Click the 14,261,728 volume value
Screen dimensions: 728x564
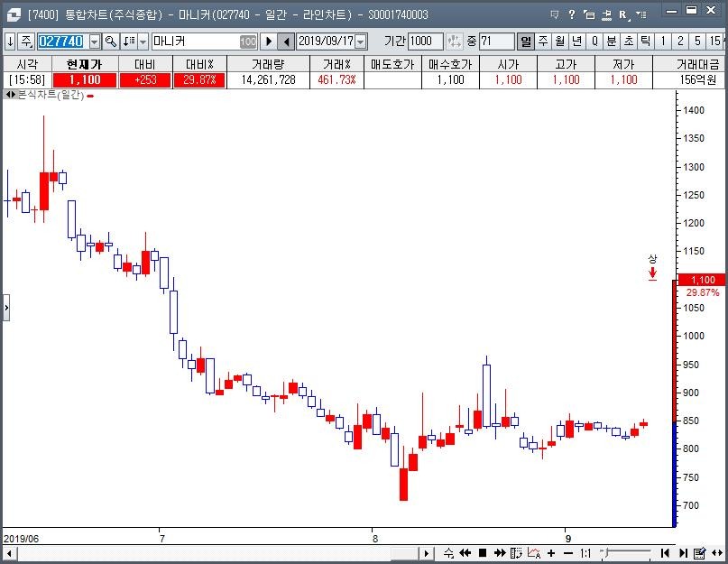(268, 80)
